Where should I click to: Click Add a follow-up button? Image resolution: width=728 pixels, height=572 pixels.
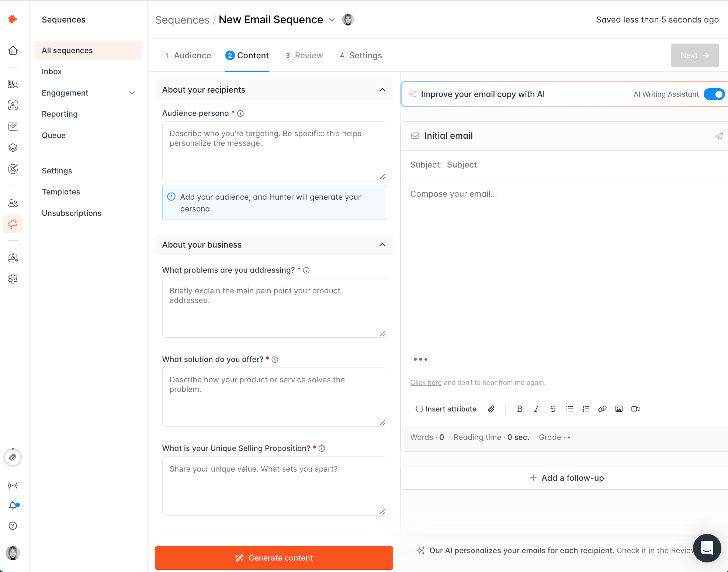pyautogui.click(x=566, y=478)
